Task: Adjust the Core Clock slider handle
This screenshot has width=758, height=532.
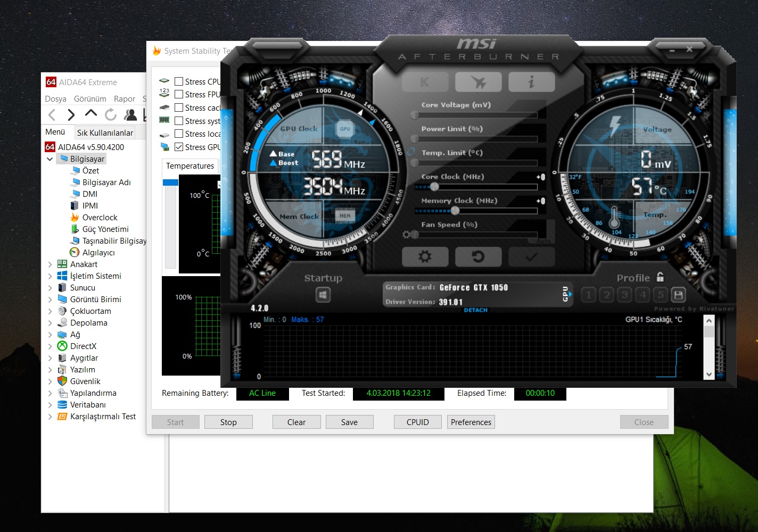Action: [435, 187]
